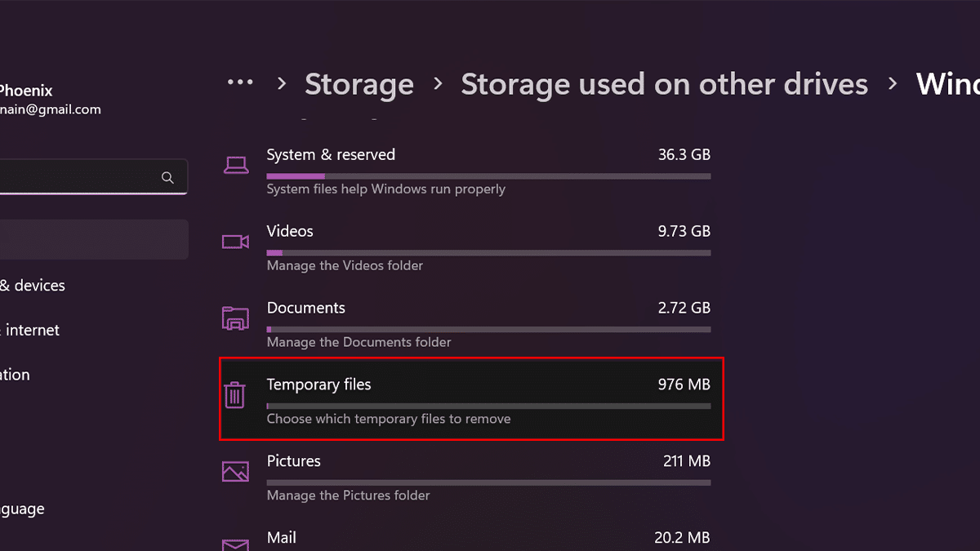This screenshot has height=551, width=980.
Task: Click the Videos camera icon
Action: pyautogui.click(x=235, y=242)
